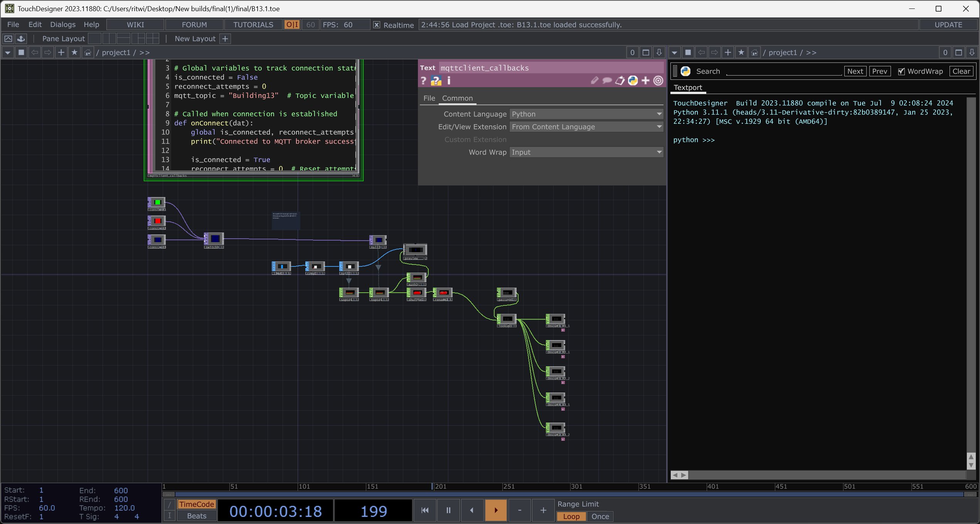Open the TUTORIALS link button
980x524 pixels.
[x=253, y=25]
